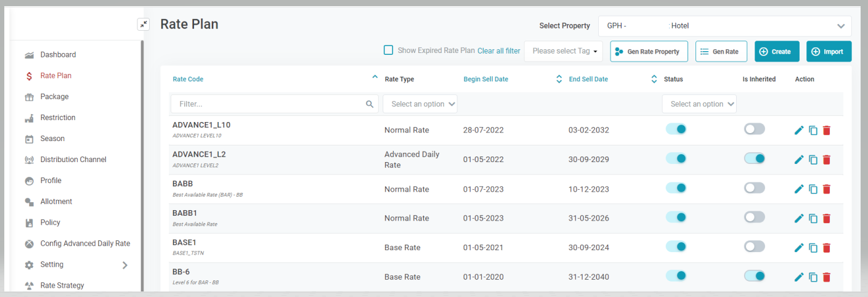Screen dimensions: 868x297
Task: Delete the BASE1 rate plan via trash icon
Action: [827, 248]
